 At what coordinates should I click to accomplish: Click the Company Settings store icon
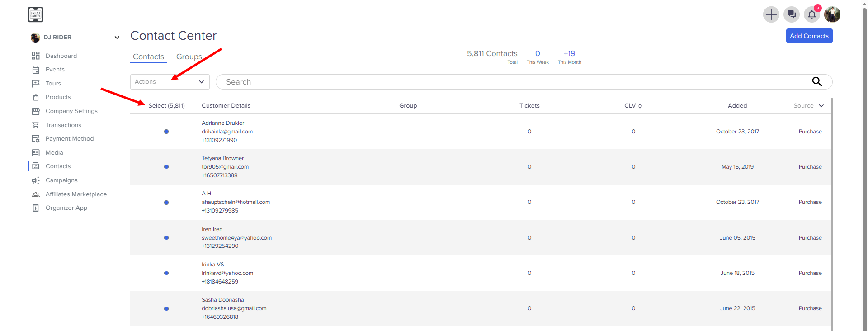click(36, 111)
